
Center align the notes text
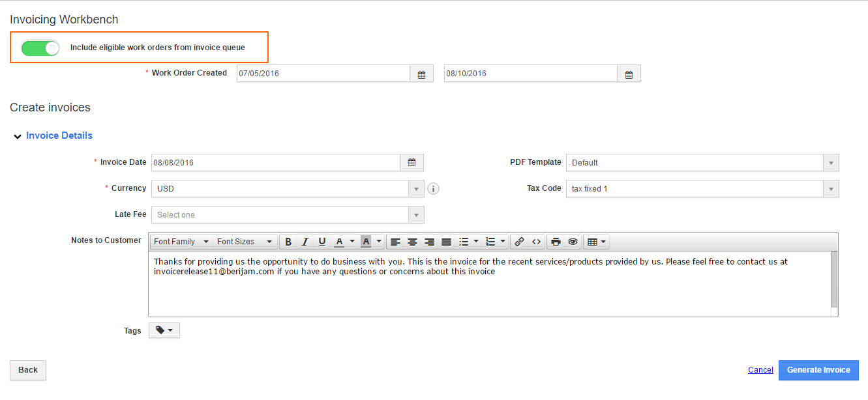click(x=412, y=242)
